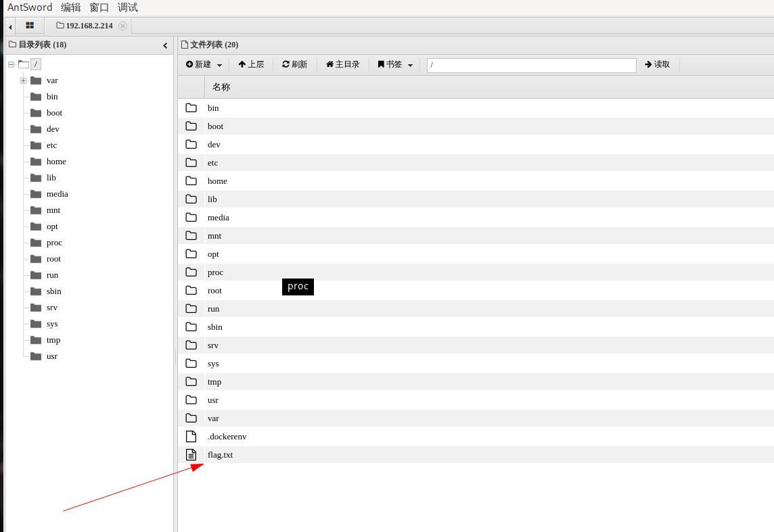Click the home folder icon in directory tree
The image size is (774, 532).
click(36, 162)
